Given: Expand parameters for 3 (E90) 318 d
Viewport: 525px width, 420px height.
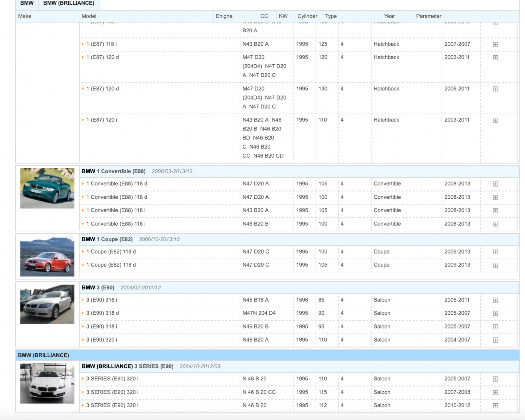Looking at the screenshot, I should coord(495,313).
